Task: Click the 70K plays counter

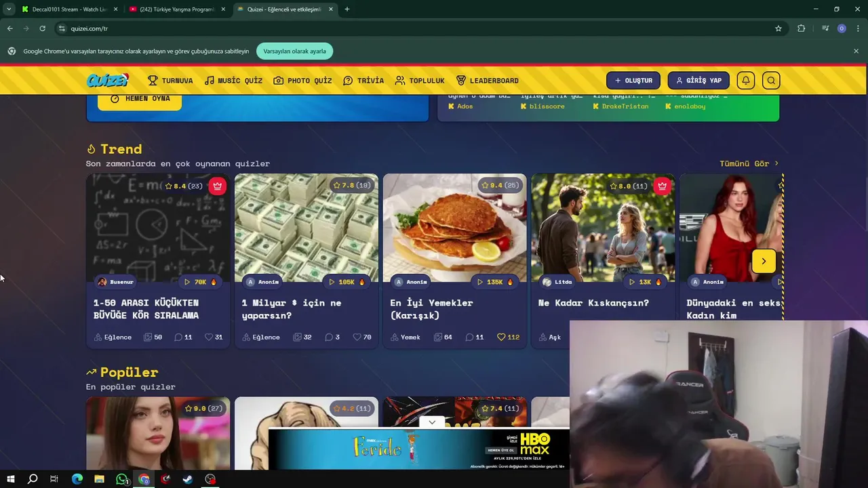Action: pos(200,282)
